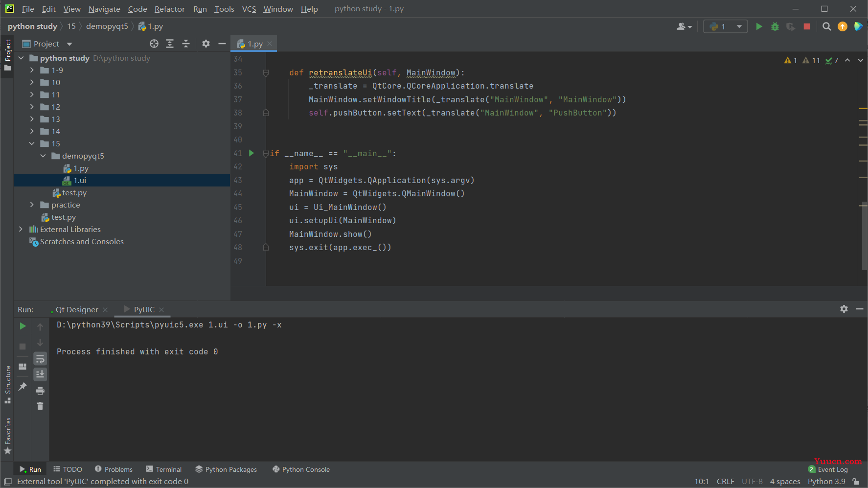The image size is (868, 488).
Task: Open Project panel settings gear
Action: (x=206, y=44)
